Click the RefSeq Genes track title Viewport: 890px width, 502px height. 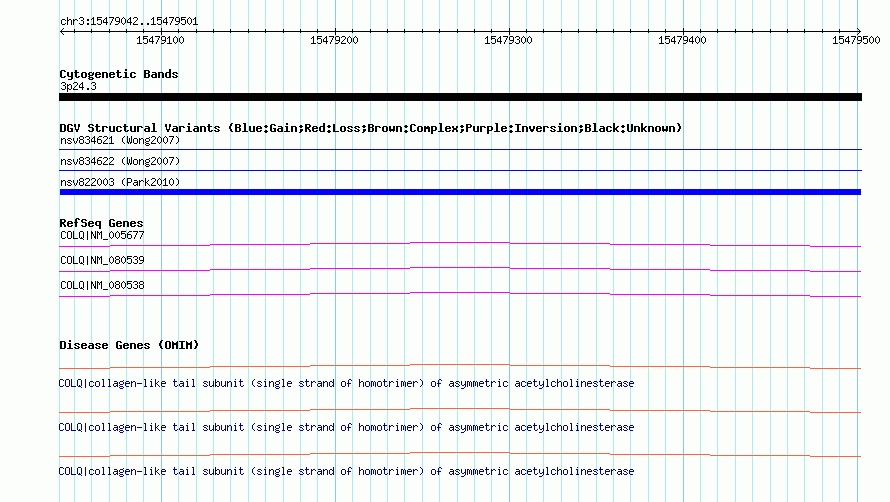click(101, 223)
